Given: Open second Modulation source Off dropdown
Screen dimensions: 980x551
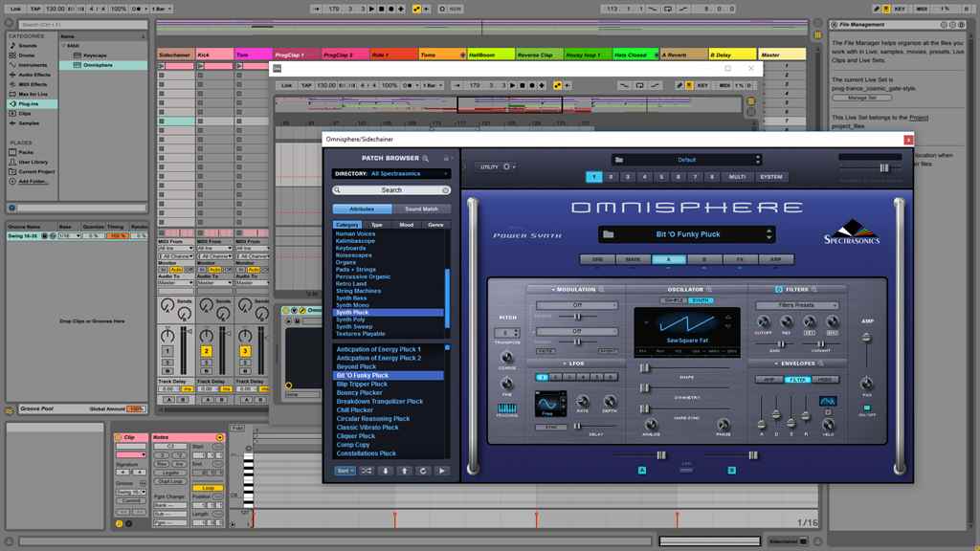Looking at the screenshot, I should click(x=577, y=331).
